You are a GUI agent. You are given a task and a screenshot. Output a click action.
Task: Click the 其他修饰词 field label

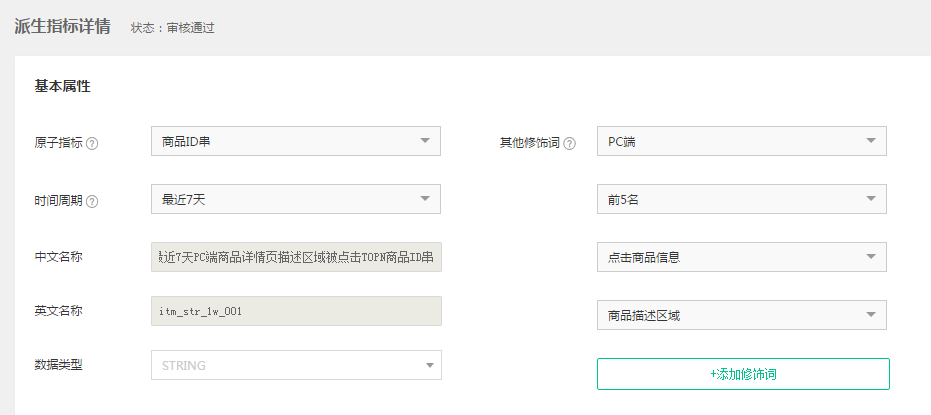coord(529,143)
